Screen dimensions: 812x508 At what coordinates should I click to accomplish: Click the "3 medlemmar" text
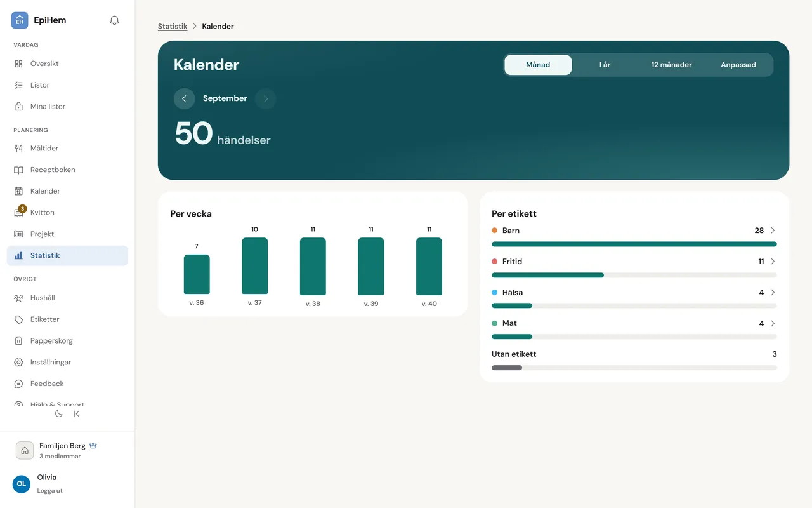point(60,457)
